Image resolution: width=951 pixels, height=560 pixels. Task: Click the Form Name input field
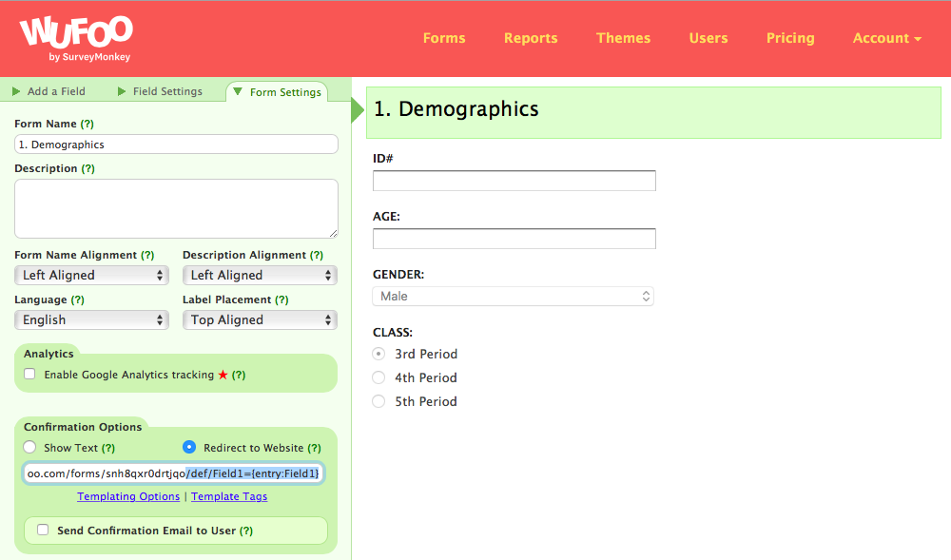point(176,145)
